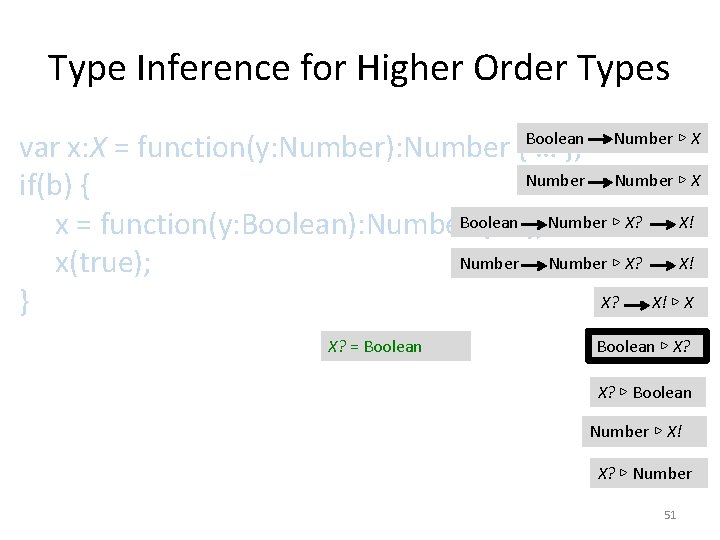
Task: Click the arrow in the "Number Number ▷ X" box
Action: 600,181
